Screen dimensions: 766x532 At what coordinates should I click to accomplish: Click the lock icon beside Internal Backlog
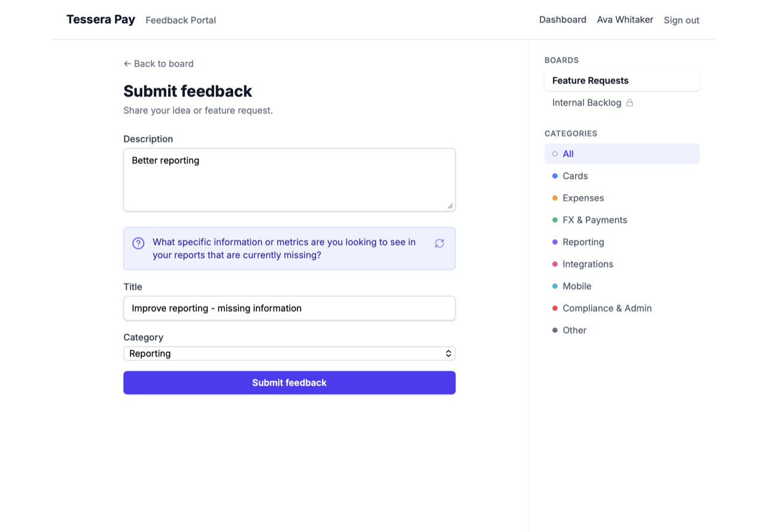click(630, 103)
